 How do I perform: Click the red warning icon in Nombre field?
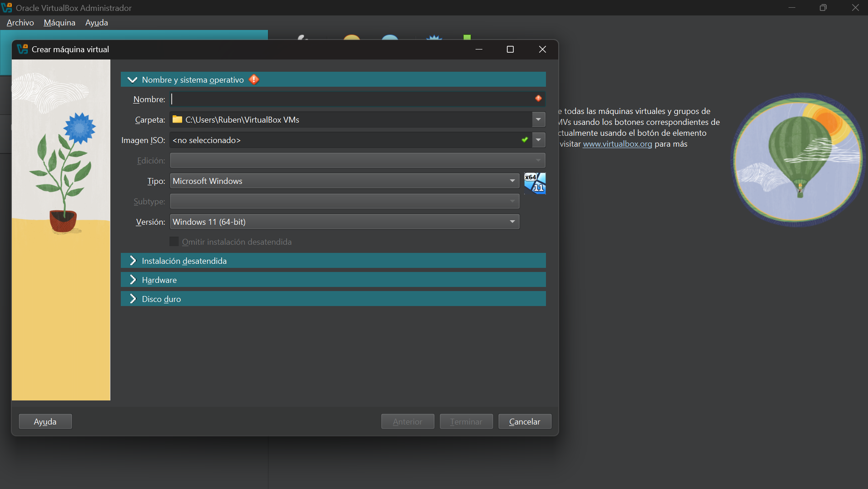point(538,99)
